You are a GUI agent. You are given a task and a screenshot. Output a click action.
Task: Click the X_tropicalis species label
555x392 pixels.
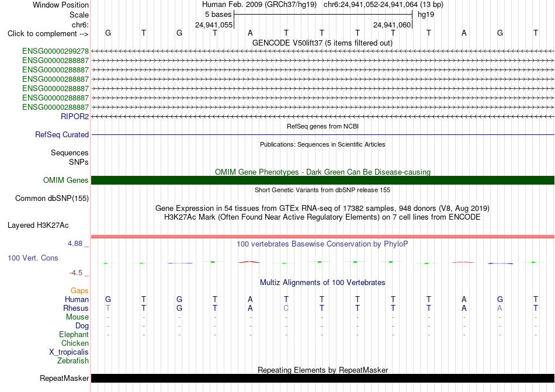pyautogui.click(x=69, y=352)
